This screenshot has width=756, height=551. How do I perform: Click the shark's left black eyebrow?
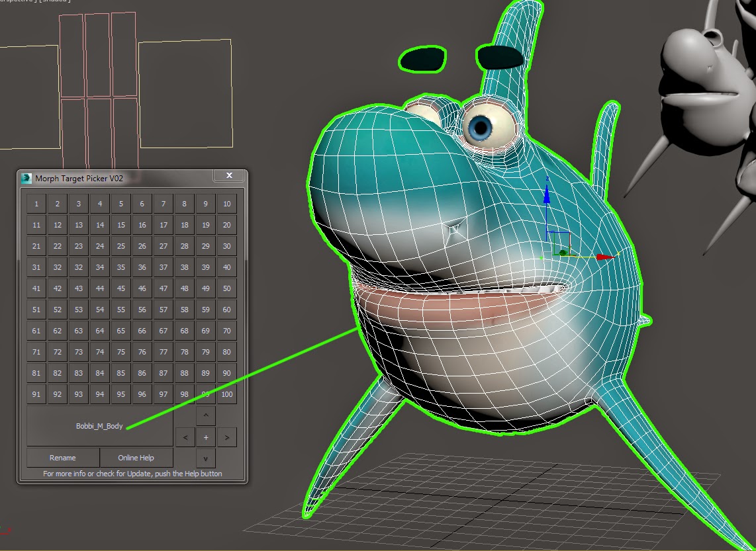[423, 60]
